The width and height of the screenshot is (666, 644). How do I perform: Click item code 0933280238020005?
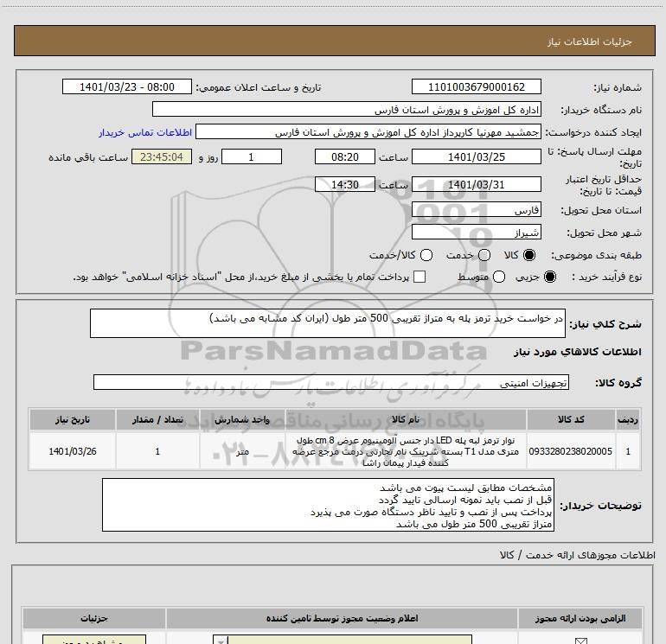tap(571, 451)
